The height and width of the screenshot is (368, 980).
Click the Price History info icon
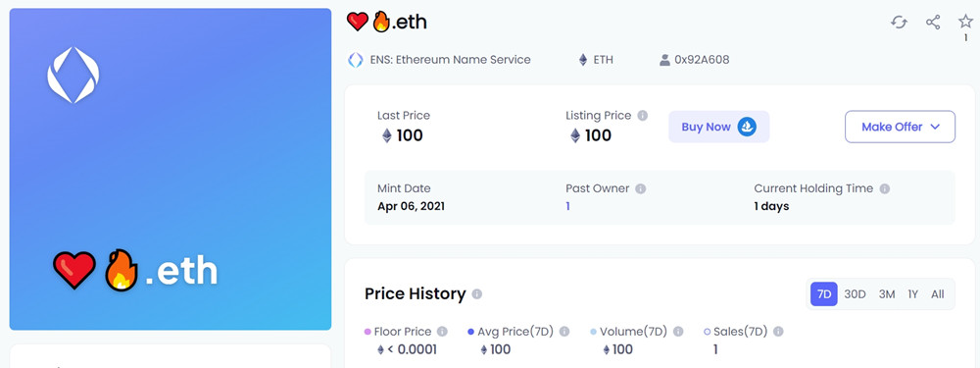coord(477,293)
